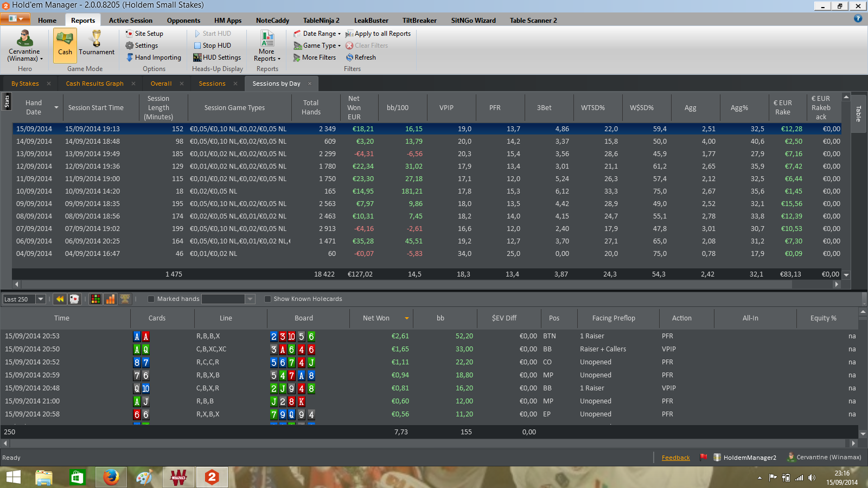Click the red flag status bar icon
This screenshot has height=488, width=868.
point(704,457)
